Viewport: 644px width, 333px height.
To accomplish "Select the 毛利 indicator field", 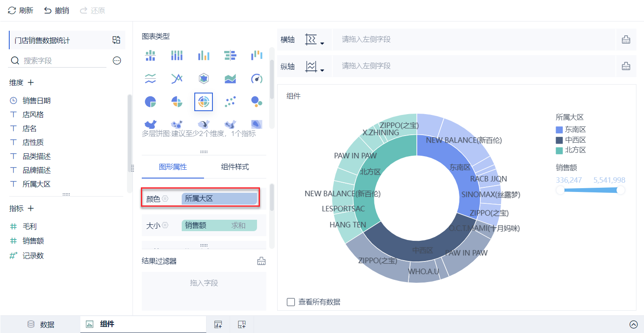I will (x=29, y=226).
